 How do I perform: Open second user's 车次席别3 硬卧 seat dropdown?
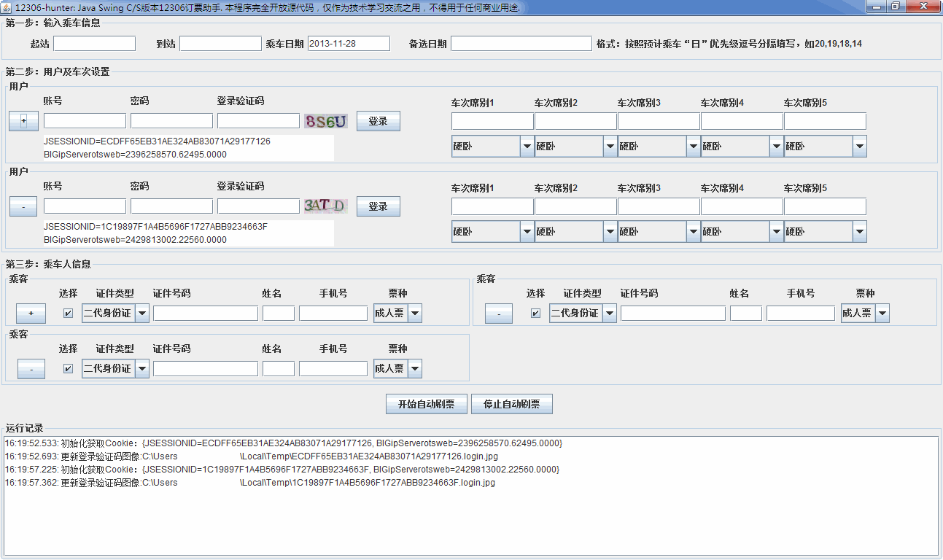659,232
